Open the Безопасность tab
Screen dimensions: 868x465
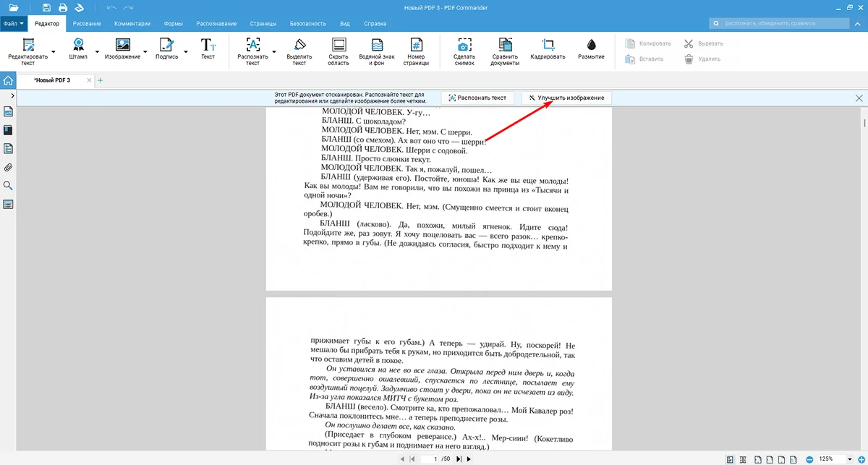[x=307, y=23]
